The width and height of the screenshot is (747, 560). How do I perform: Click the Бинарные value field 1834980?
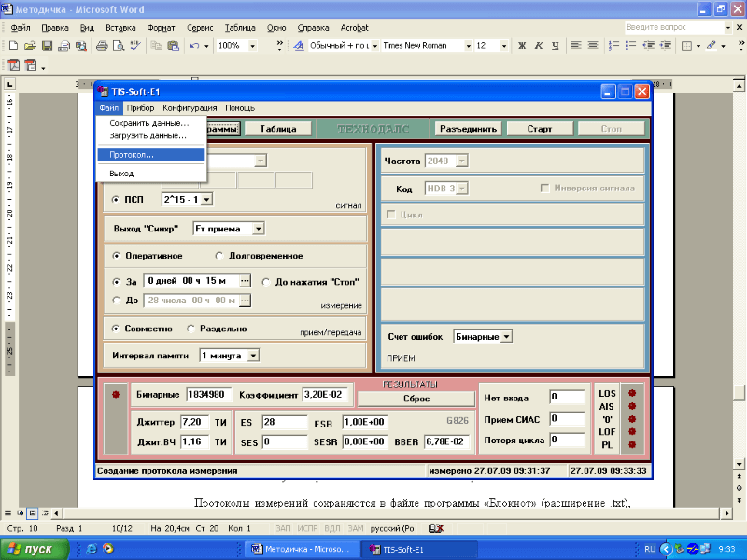pyautogui.click(x=208, y=394)
